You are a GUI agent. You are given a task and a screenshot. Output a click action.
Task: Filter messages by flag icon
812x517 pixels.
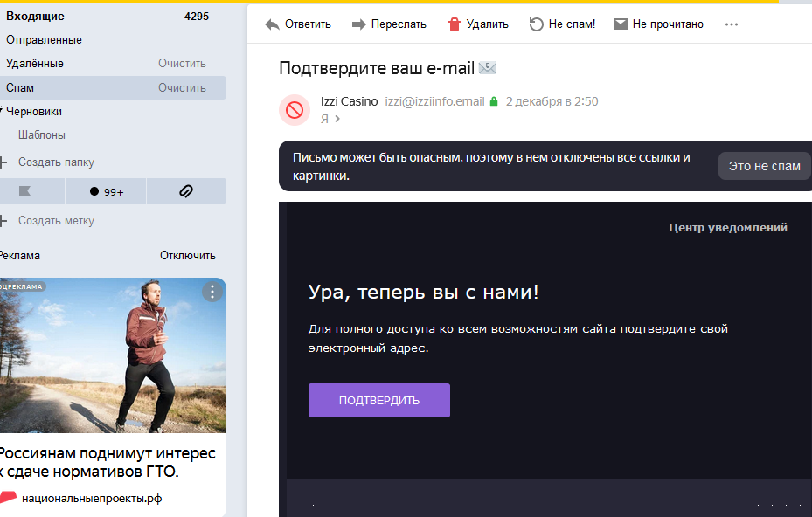(x=24, y=191)
